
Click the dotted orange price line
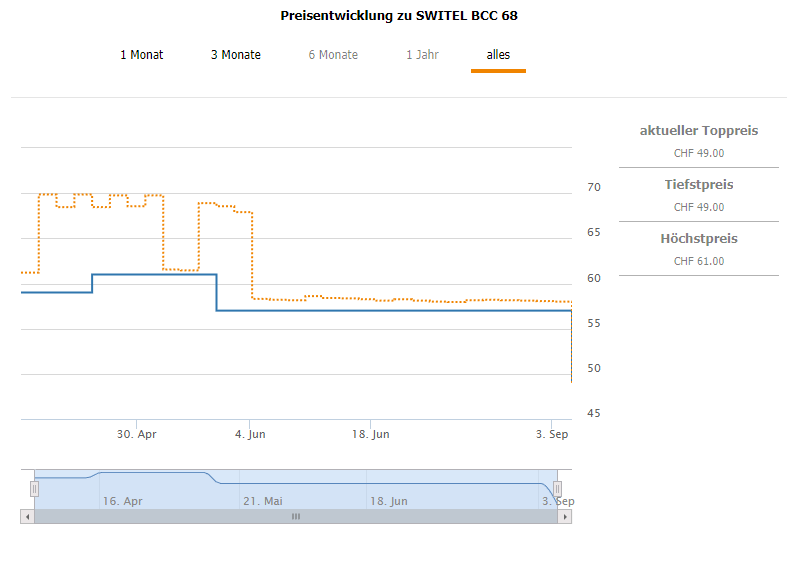point(400,300)
